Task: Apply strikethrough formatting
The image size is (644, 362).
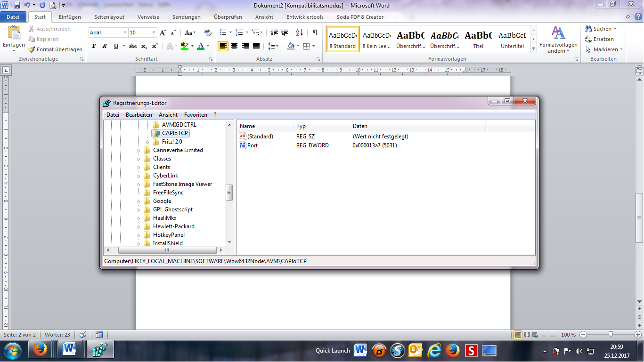Action: click(x=133, y=46)
